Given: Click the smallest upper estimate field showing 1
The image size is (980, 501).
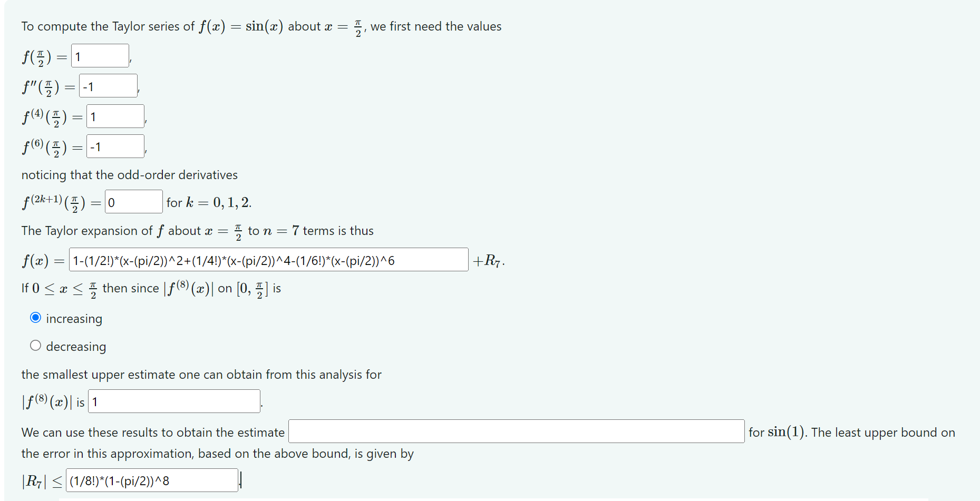Looking at the screenshot, I should pos(173,401).
